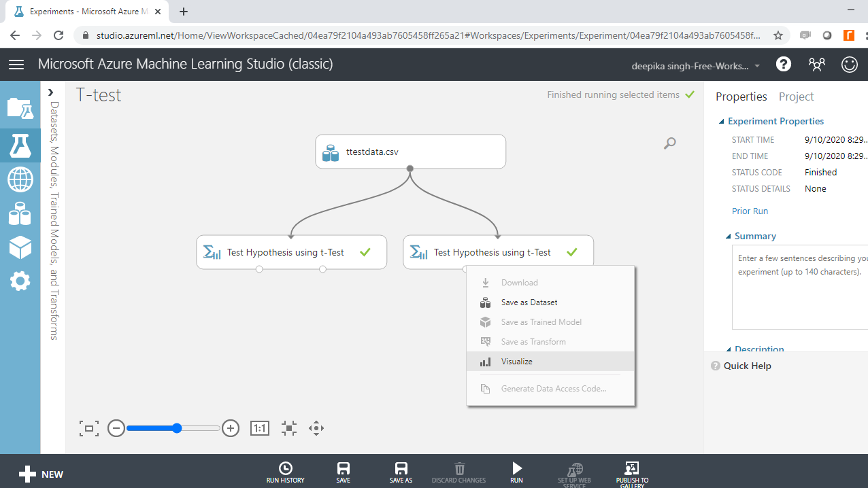Viewport: 868px width, 488px height.
Task: Click the Quick Help heading
Action: [x=747, y=366]
